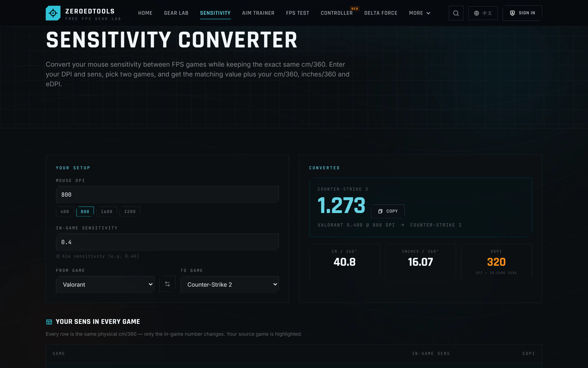Open the To Game Counter-Strike 2 dropdown
588x368 pixels.
pos(230,284)
